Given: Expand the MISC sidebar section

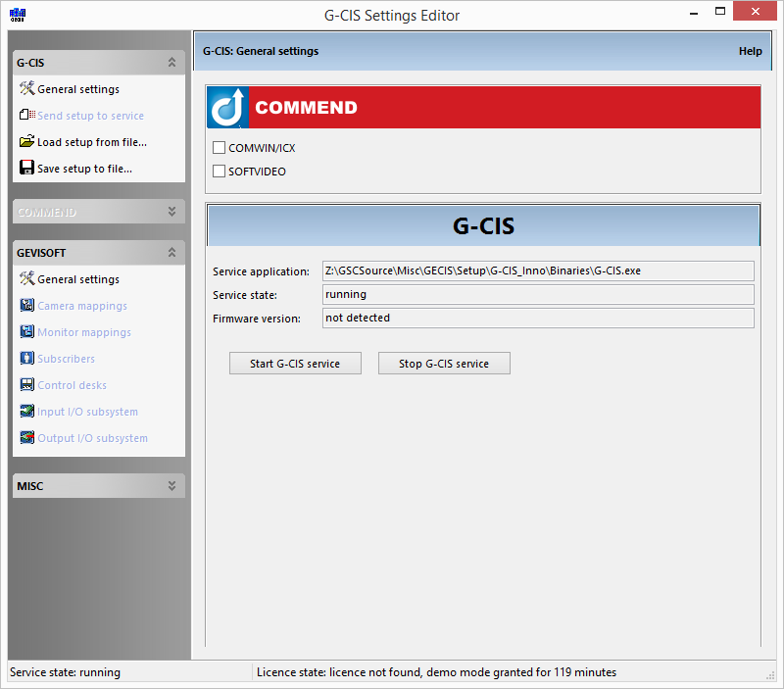Looking at the screenshot, I should coord(171,485).
